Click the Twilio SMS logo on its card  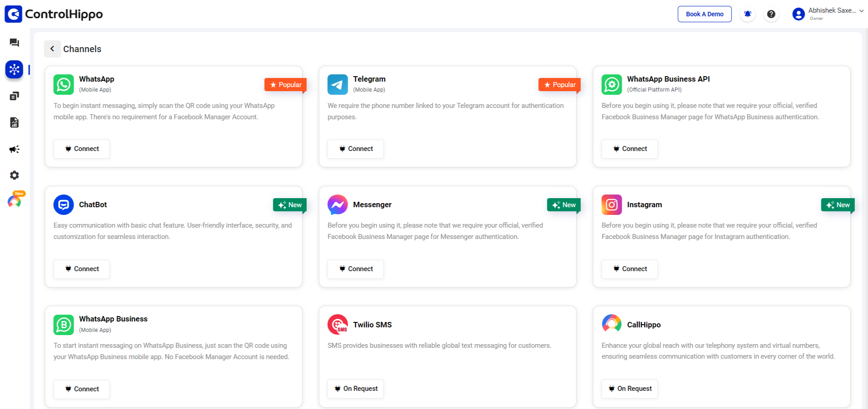point(337,324)
